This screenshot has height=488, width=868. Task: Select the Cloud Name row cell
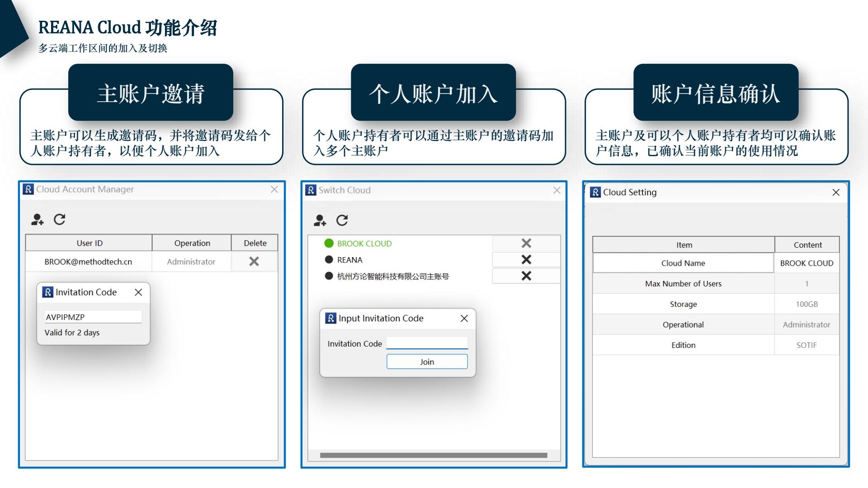coord(683,263)
